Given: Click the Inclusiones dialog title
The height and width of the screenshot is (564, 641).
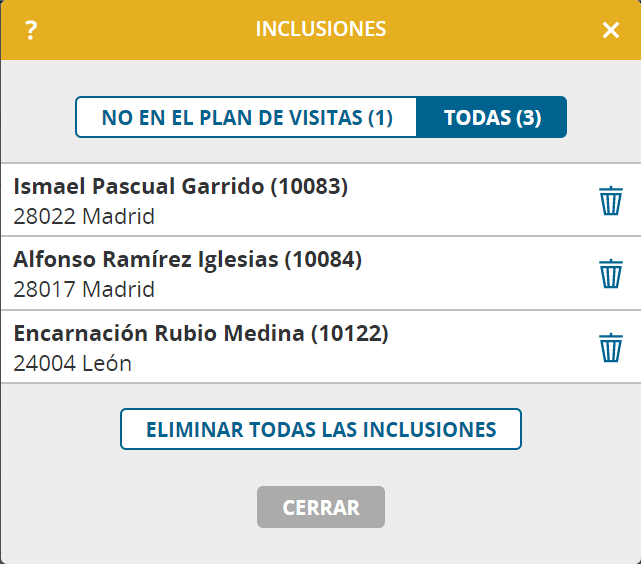Looking at the screenshot, I should (321, 29).
